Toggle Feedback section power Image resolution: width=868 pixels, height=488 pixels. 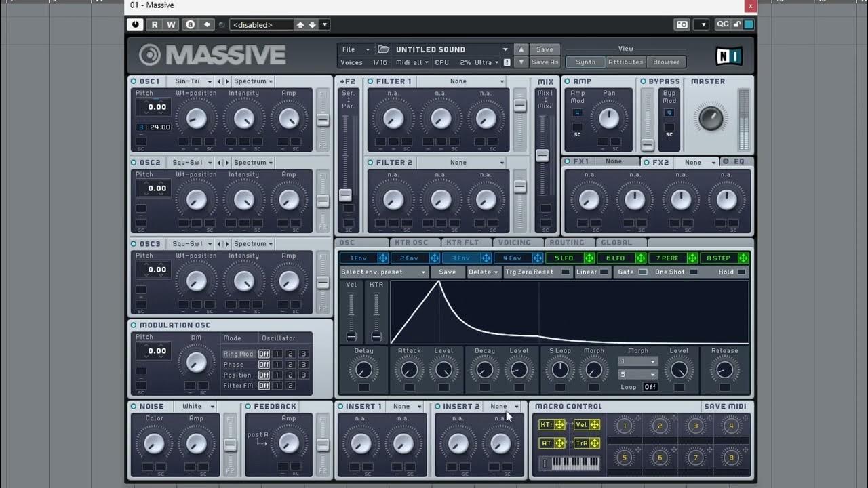[248, 407]
